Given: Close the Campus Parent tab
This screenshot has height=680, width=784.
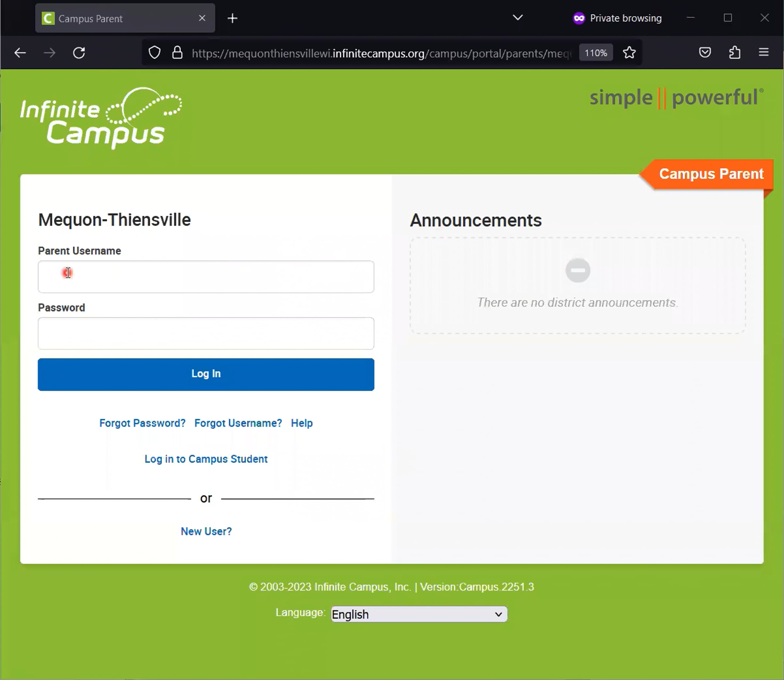Looking at the screenshot, I should (202, 18).
